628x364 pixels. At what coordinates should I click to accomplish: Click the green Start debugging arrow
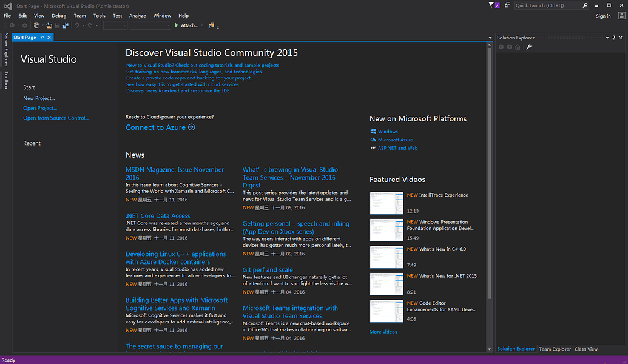[177, 25]
